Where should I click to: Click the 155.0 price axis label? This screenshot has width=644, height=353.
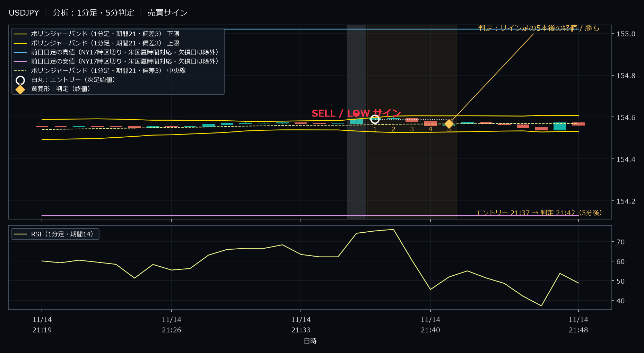(626, 34)
